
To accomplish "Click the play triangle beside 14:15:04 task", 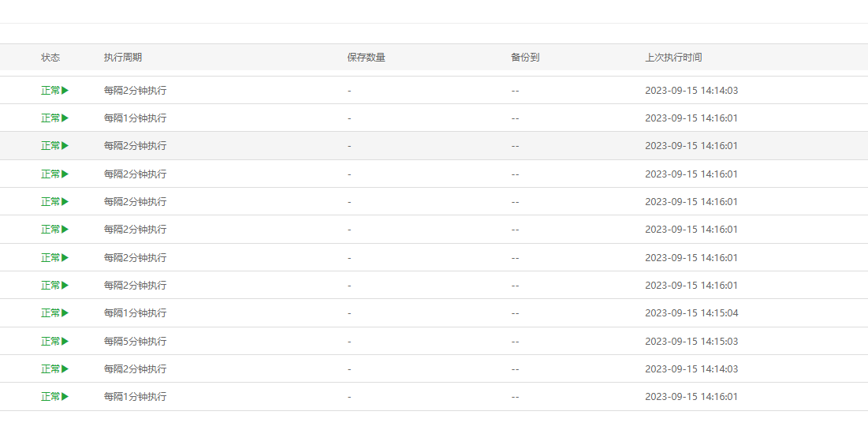I will coord(65,313).
